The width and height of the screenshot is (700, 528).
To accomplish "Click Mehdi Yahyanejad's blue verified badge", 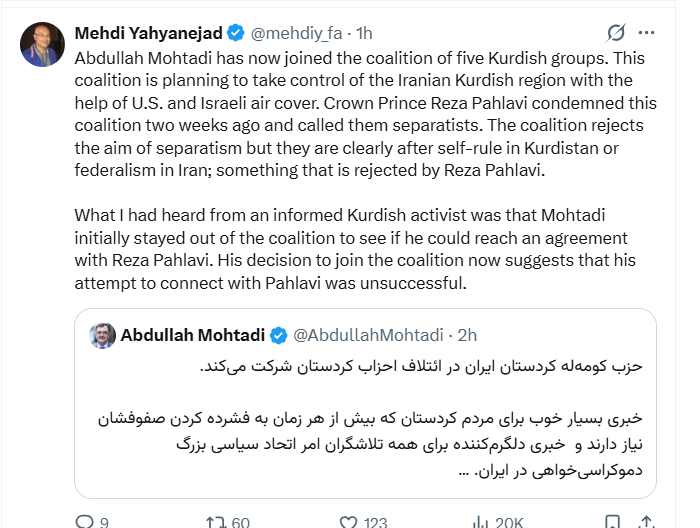I will (230, 34).
